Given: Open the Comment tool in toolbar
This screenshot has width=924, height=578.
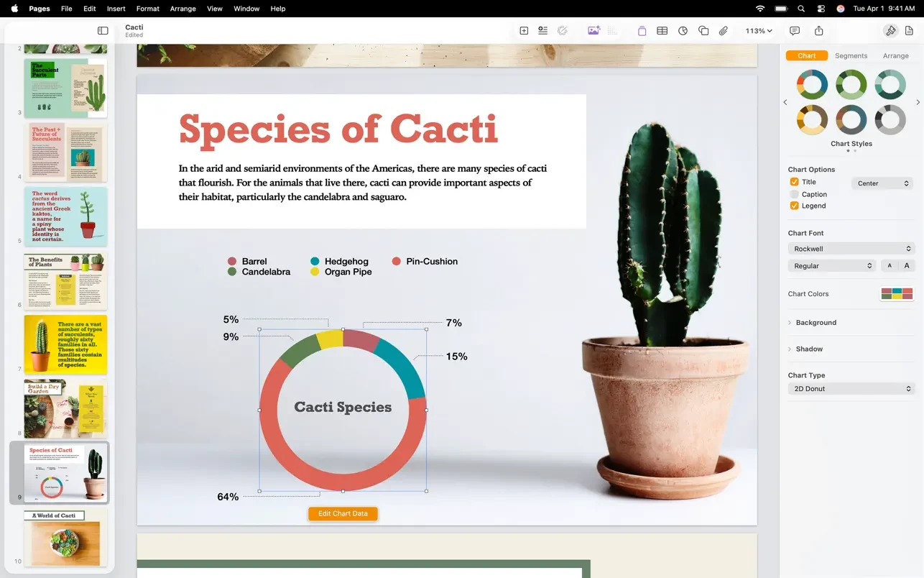Looking at the screenshot, I should 795,31.
